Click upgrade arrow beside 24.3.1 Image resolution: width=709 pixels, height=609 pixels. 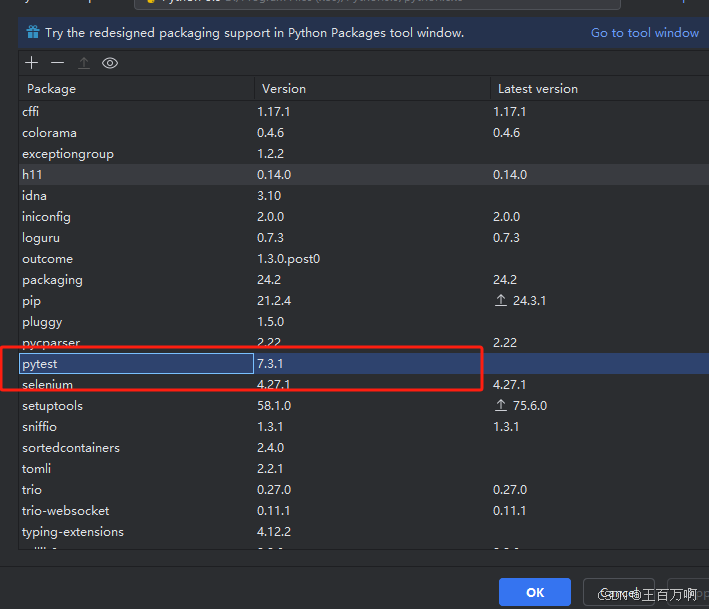501,300
